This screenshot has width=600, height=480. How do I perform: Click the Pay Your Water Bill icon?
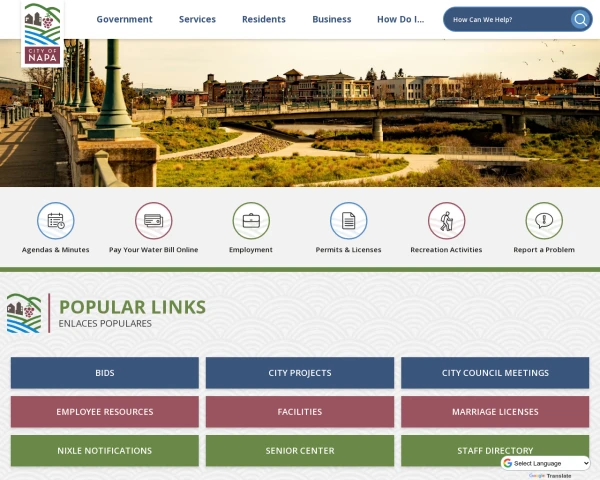(153, 220)
